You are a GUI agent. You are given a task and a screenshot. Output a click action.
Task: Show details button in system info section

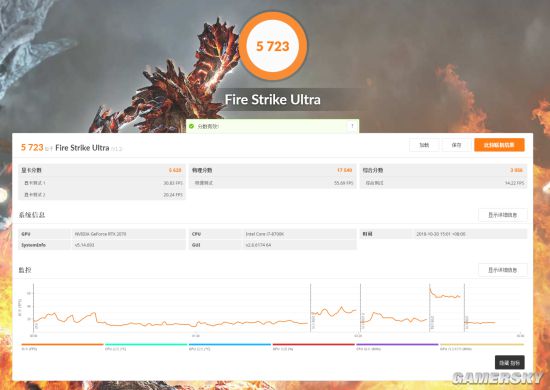point(503,215)
